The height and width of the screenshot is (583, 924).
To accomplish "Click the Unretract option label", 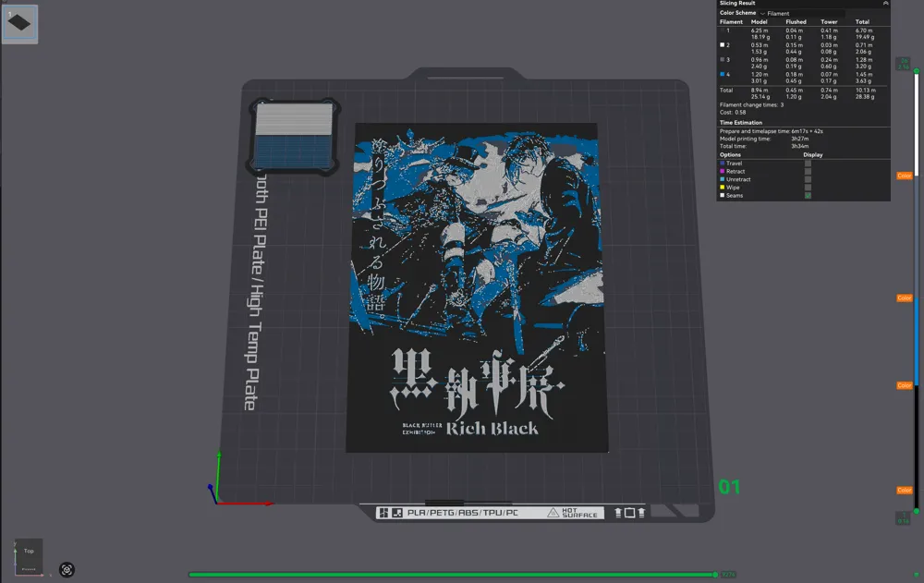I will (737, 179).
